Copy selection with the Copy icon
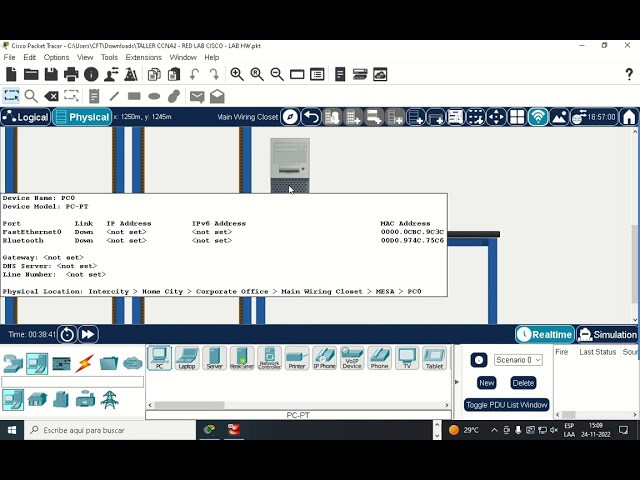This screenshot has width=640, height=480. 154,74
